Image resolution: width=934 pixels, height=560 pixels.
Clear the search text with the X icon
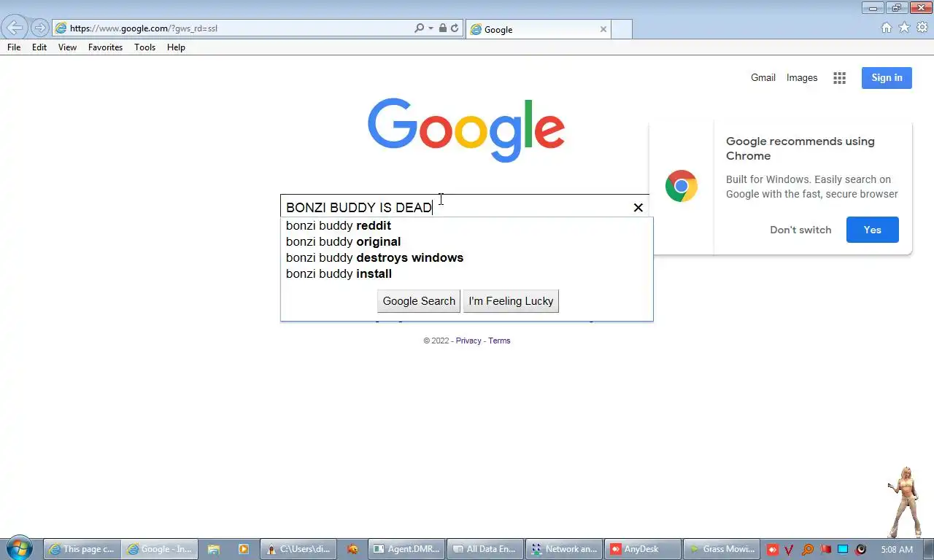[638, 207]
